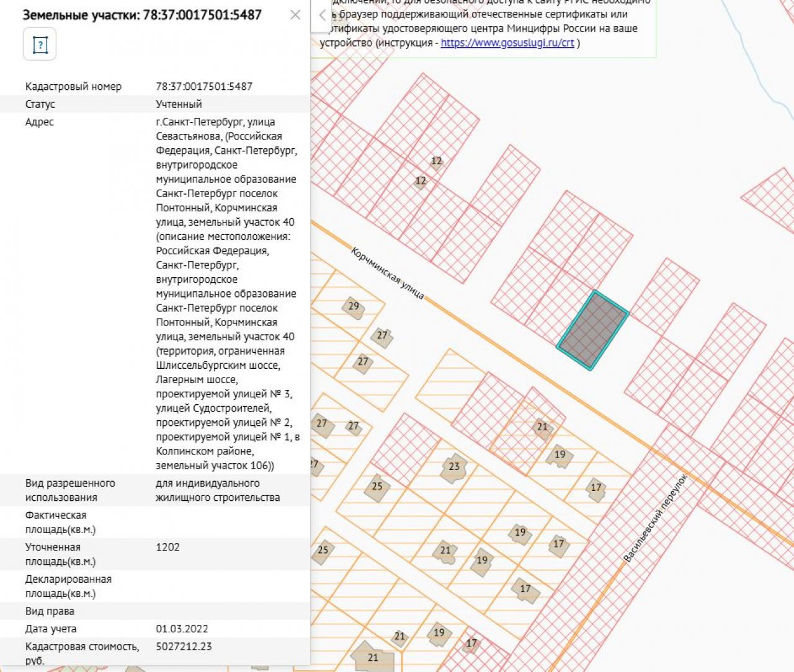Click the Вид права row label
794x672 pixels.
pos(50,611)
